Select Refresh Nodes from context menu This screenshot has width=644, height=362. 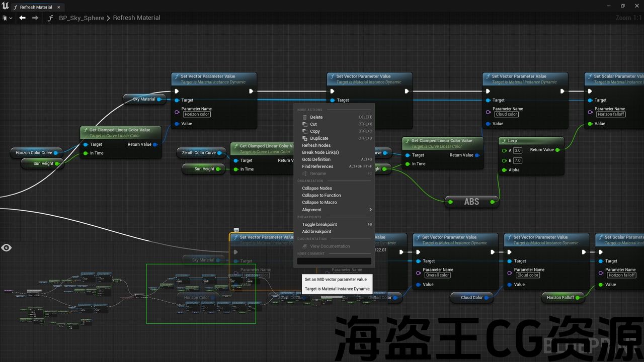click(316, 145)
